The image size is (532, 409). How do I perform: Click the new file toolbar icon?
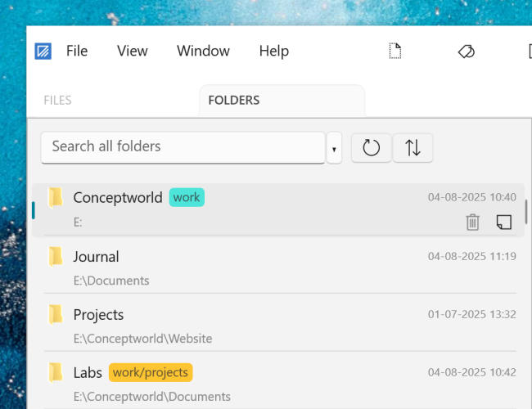[395, 52]
